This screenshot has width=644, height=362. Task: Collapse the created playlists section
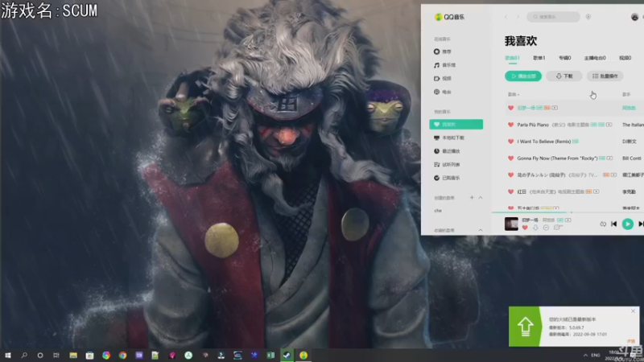(x=481, y=198)
